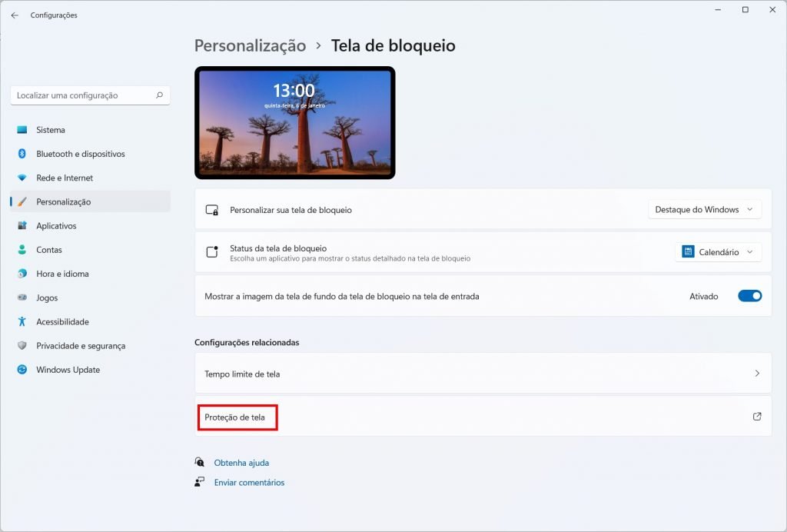Viewport: 787px width, 532px height.
Task: Go to Hora e idioma section
Action: click(x=62, y=274)
